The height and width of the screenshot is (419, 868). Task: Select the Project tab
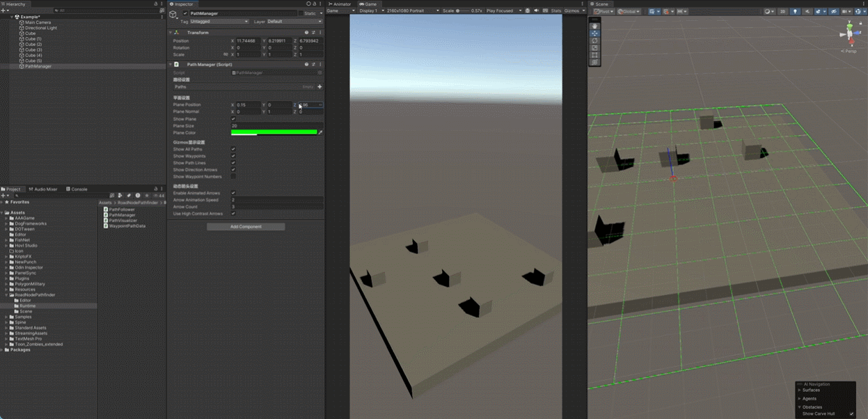click(x=11, y=189)
